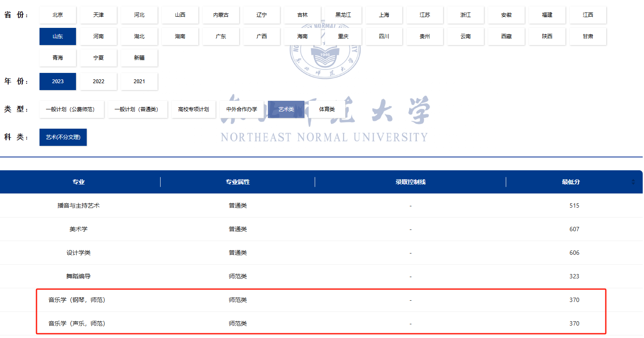Viewport: 644px width, 338px height.
Task: Click 艺术(不分文理) category button
Action: coord(63,137)
